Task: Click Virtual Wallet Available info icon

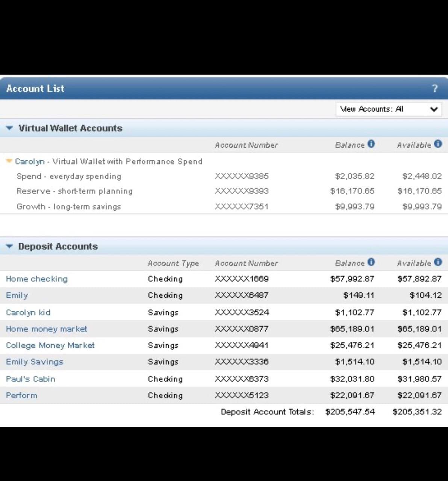Action: point(438,144)
